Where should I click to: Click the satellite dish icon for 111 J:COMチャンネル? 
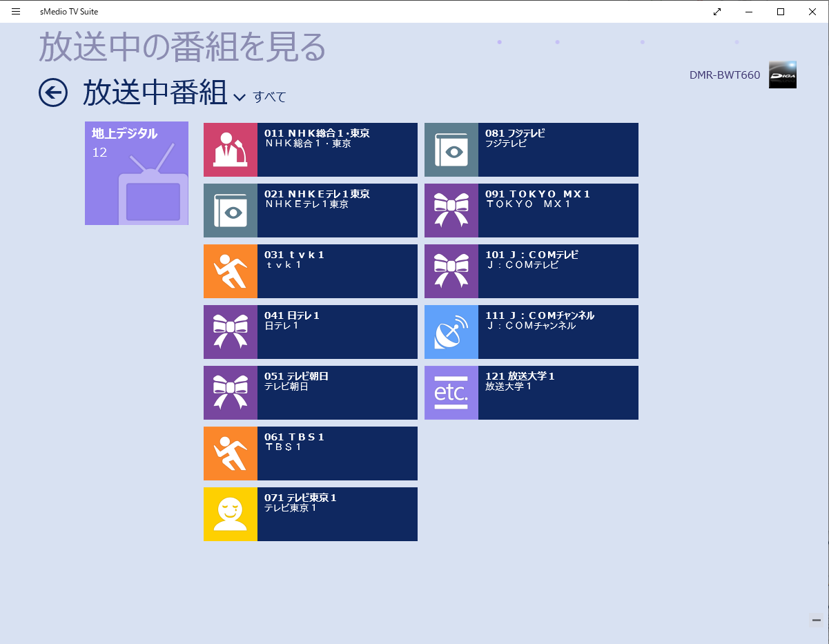pos(451,332)
